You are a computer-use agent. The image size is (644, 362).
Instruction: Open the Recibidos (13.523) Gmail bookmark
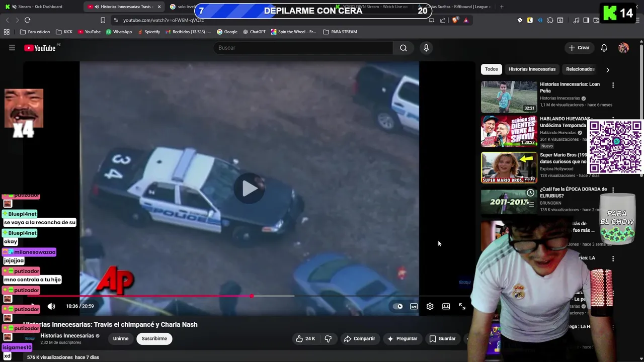(x=188, y=32)
